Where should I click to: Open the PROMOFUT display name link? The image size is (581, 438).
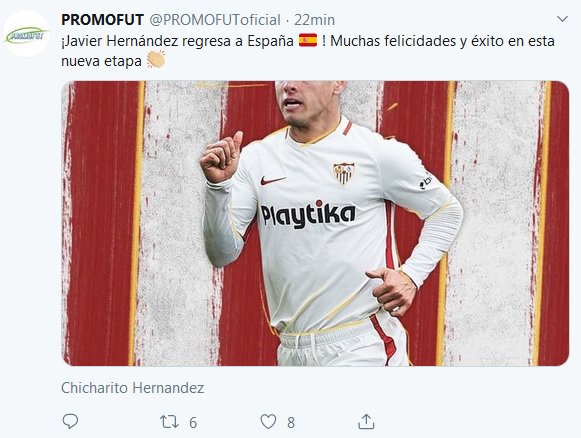(x=102, y=20)
